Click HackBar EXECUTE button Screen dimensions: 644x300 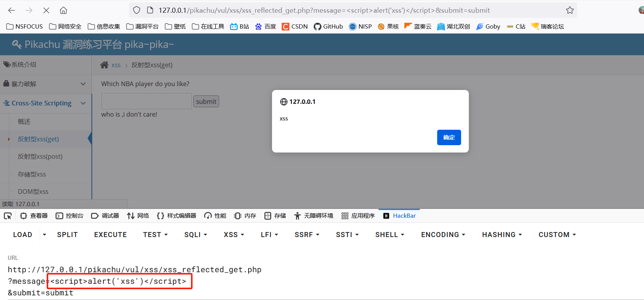tap(110, 235)
